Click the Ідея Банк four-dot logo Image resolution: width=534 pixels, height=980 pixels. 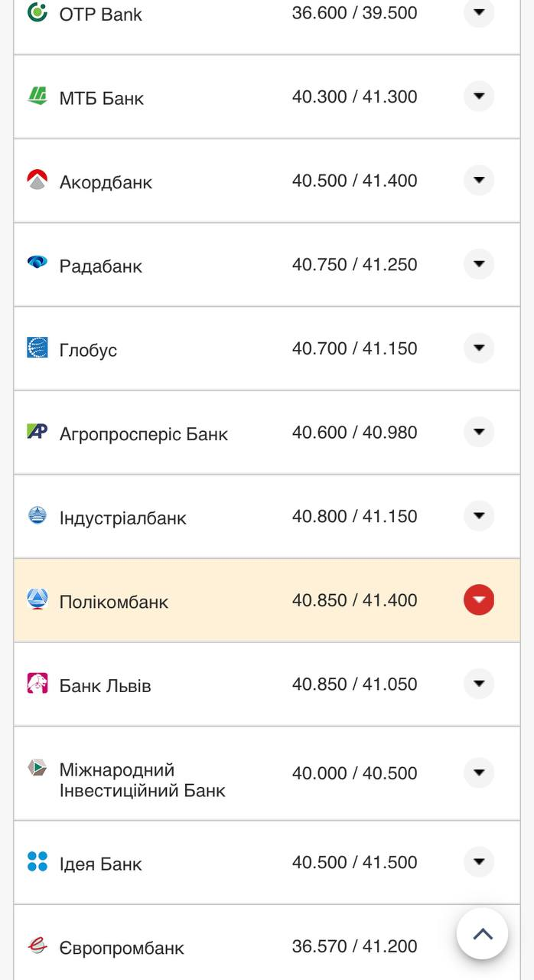[37, 862]
